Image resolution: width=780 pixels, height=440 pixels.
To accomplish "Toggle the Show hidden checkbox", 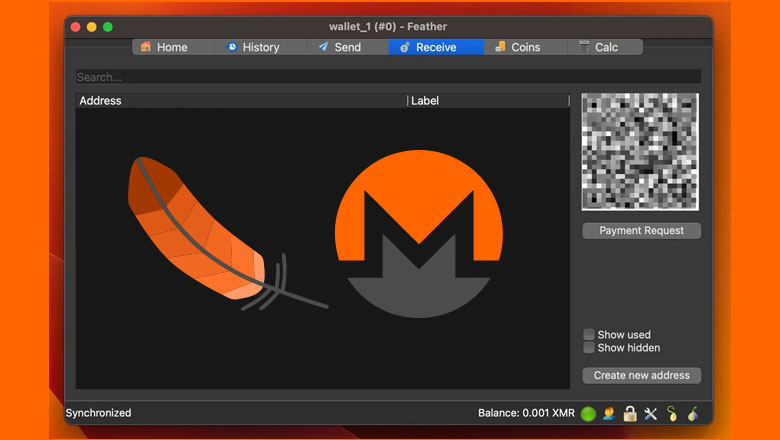I will [589, 348].
